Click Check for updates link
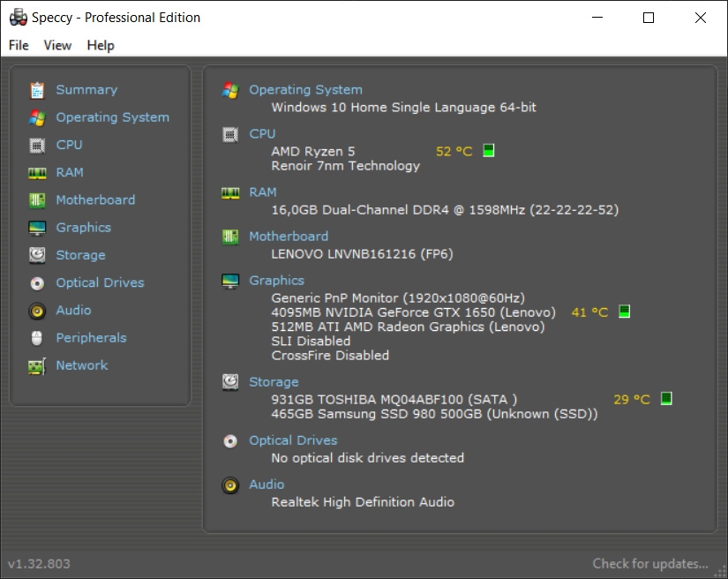The height and width of the screenshot is (579, 728). (x=650, y=564)
